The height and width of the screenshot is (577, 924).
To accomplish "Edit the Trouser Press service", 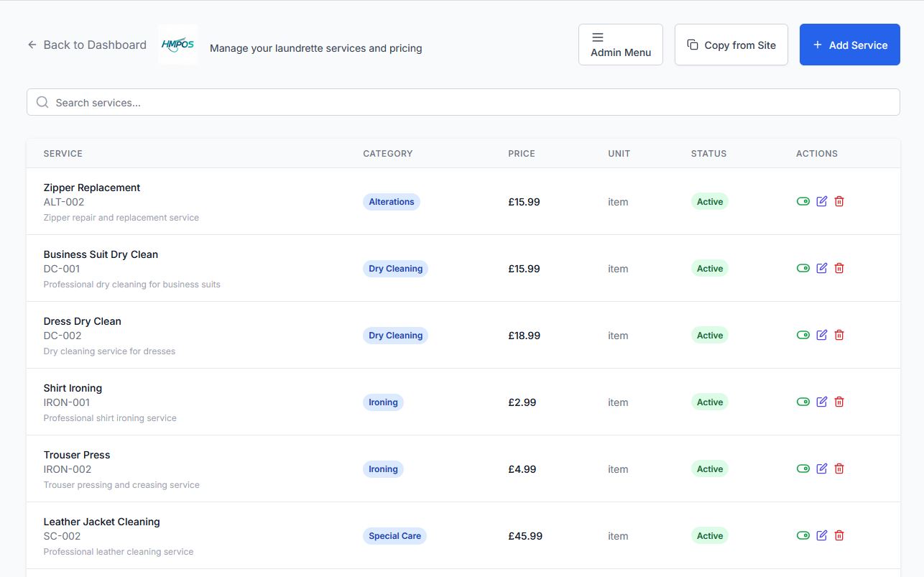I will (x=822, y=468).
